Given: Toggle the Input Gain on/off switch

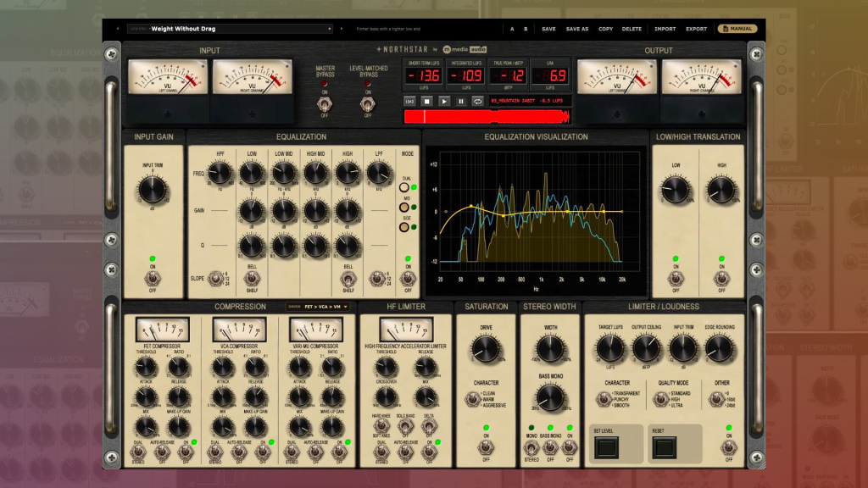Looking at the screenshot, I should point(153,278).
